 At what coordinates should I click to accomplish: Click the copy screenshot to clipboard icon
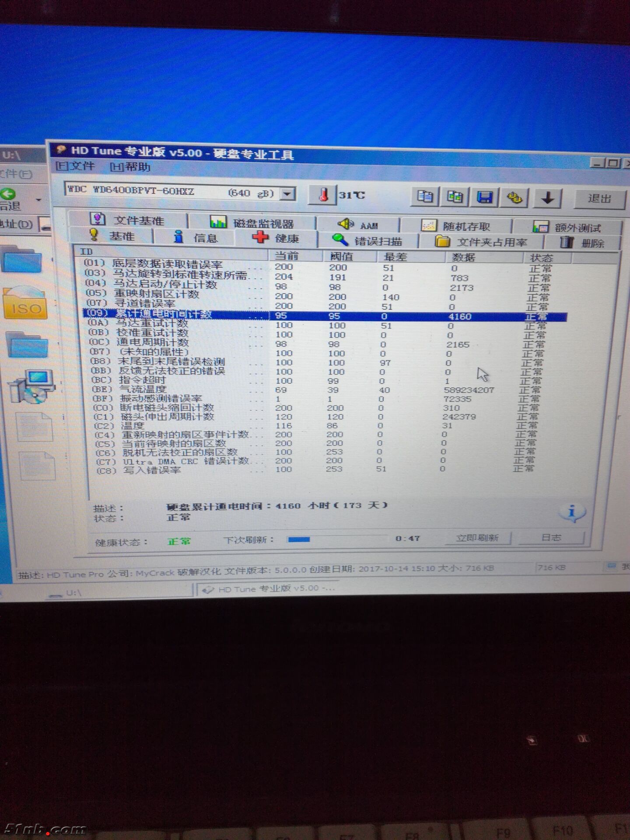click(x=455, y=198)
